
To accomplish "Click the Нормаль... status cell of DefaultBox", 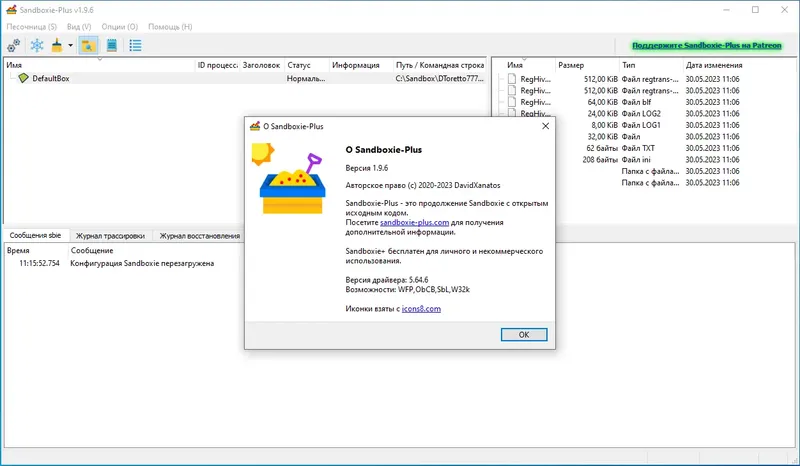I will [306, 79].
